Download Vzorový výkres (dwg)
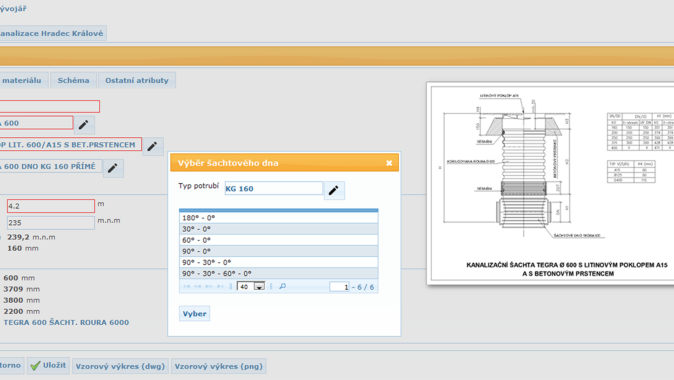Screen dimensions: 674x380 (120, 367)
